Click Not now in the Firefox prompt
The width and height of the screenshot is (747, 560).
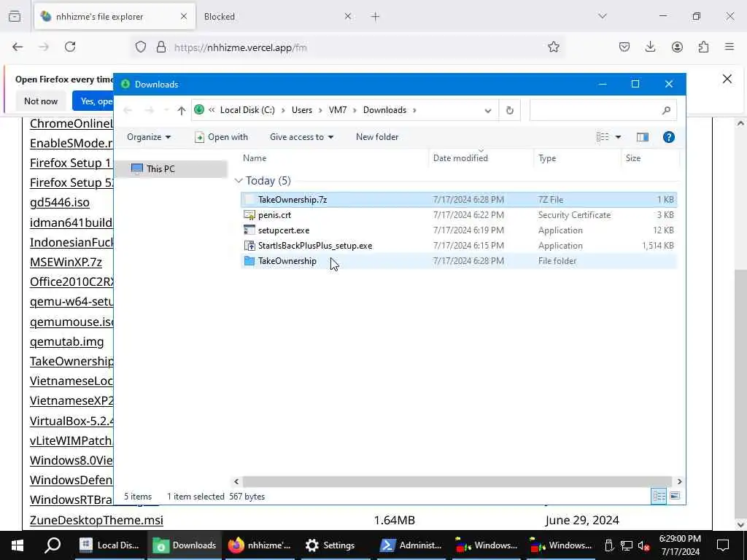pos(41,101)
